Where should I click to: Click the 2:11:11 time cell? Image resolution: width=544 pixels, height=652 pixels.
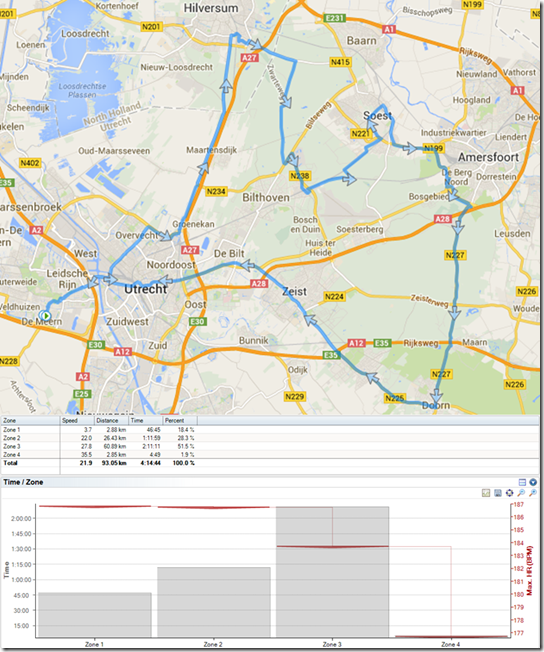click(x=152, y=446)
